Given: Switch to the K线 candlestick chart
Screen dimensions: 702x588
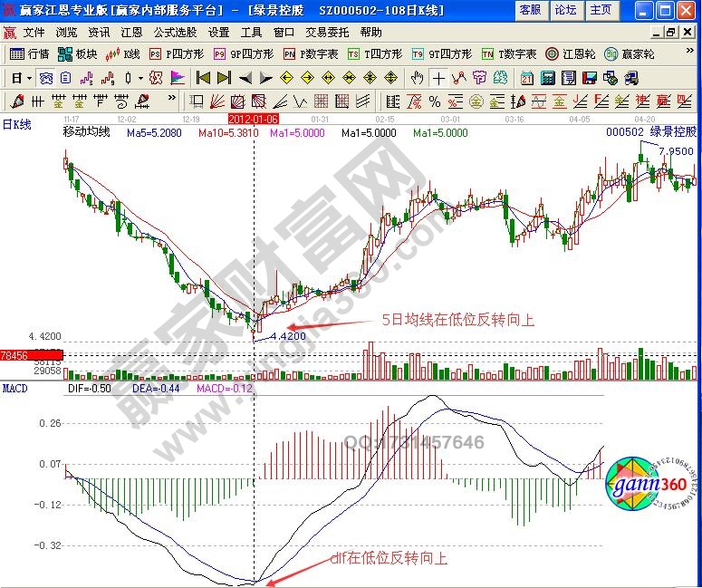Looking at the screenshot, I should click(125, 54).
